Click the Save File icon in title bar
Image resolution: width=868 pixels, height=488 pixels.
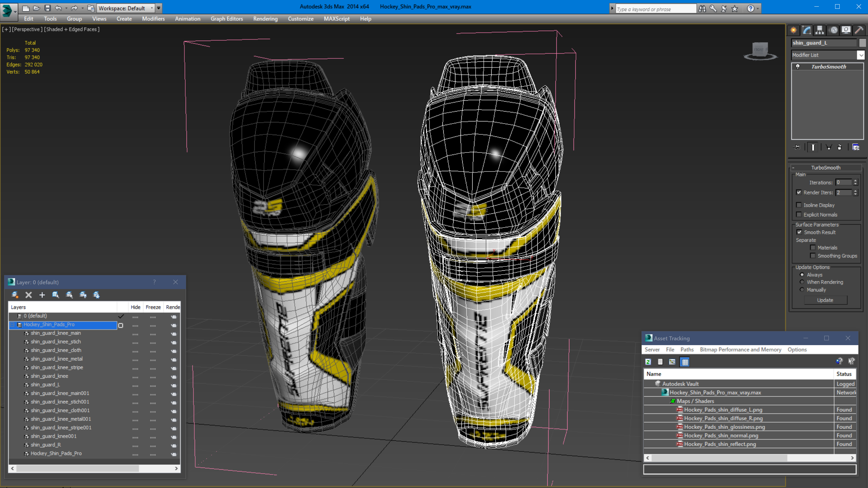coord(48,8)
